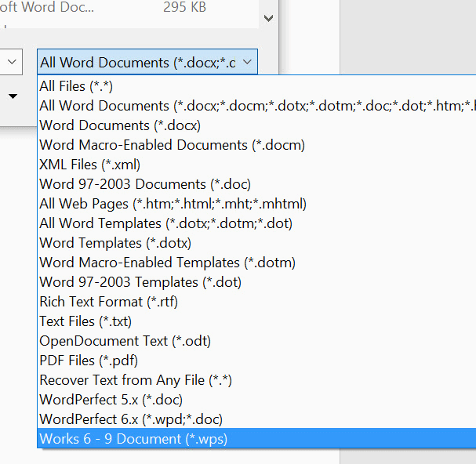The width and height of the screenshot is (476, 464).
Task: Pick Word Macro-Enabled Templates (*.dotm)
Action: pos(256,263)
